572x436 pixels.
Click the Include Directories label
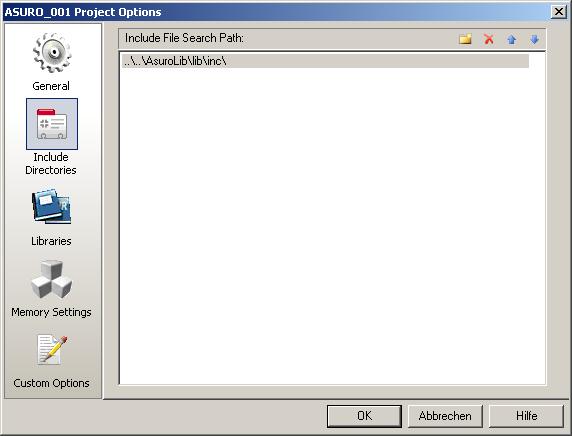[51, 163]
